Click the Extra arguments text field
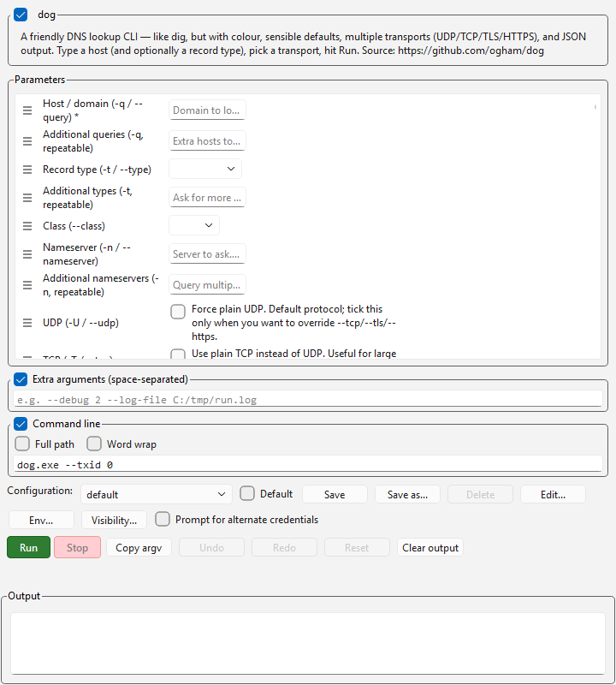This screenshot has width=616, height=685. click(x=308, y=399)
